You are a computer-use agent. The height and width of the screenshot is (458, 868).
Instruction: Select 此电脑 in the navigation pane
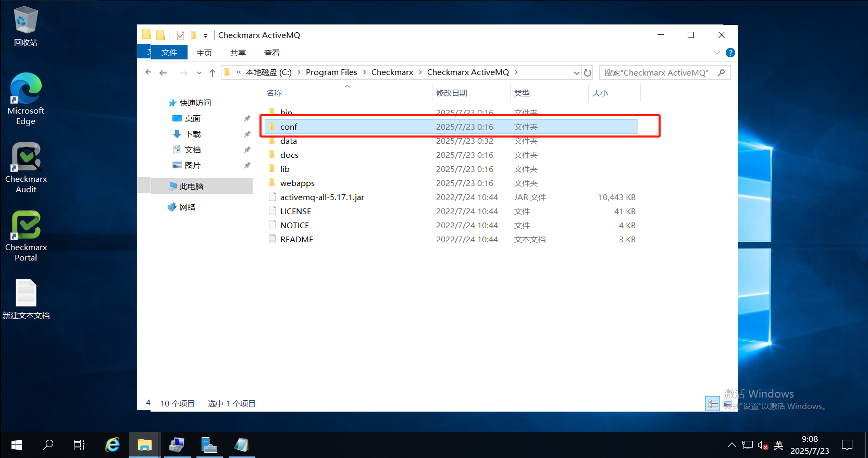click(202, 186)
